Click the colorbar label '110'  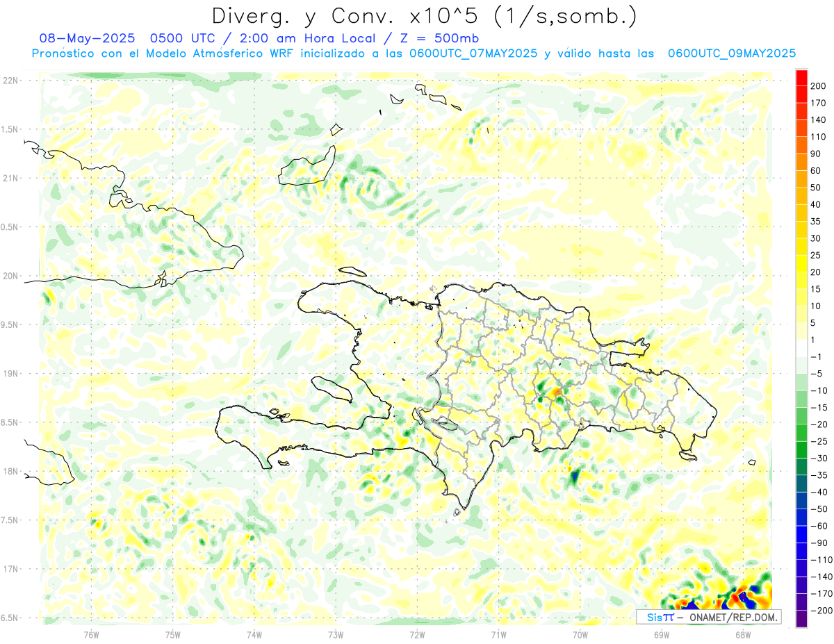point(818,138)
